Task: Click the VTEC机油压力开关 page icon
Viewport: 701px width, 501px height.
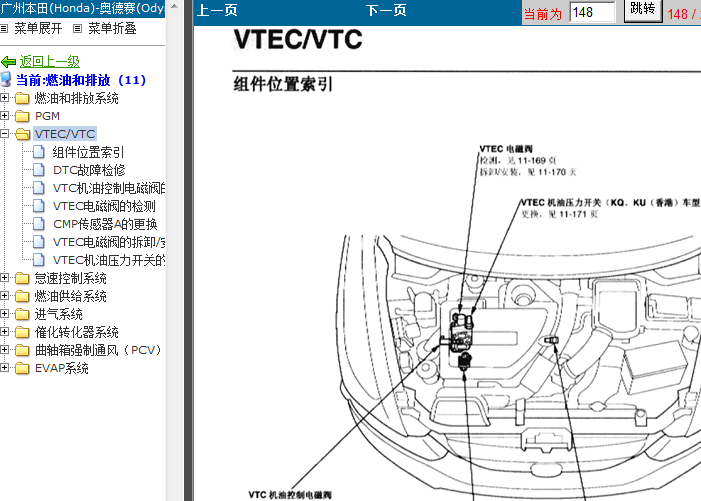Action: pos(39,260)
